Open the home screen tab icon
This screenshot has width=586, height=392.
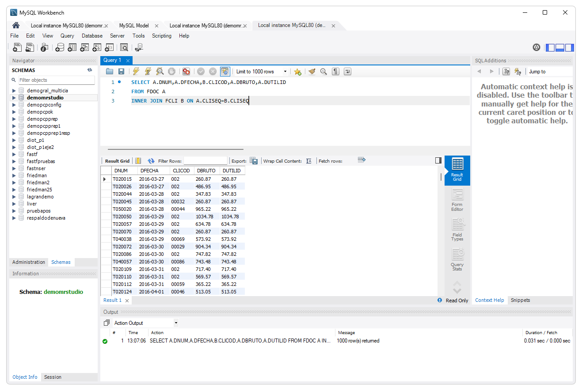coord(16,25)
